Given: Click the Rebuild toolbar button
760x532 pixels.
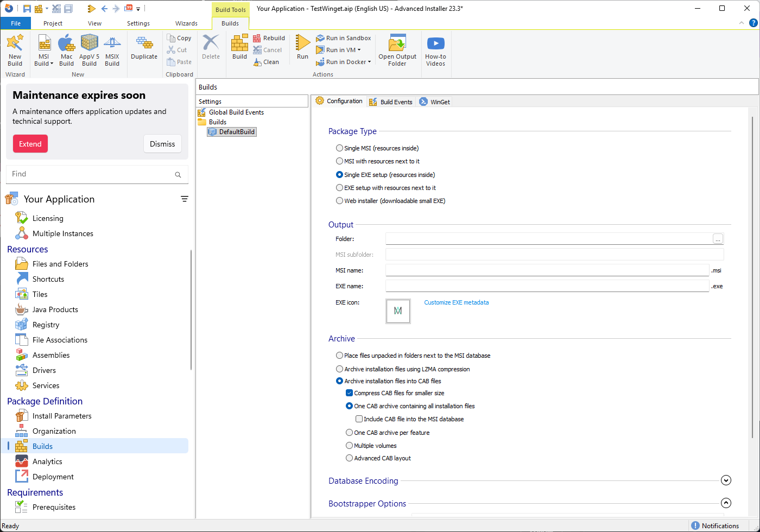Looking at the screenshot, I should click(x=269, y=38).
